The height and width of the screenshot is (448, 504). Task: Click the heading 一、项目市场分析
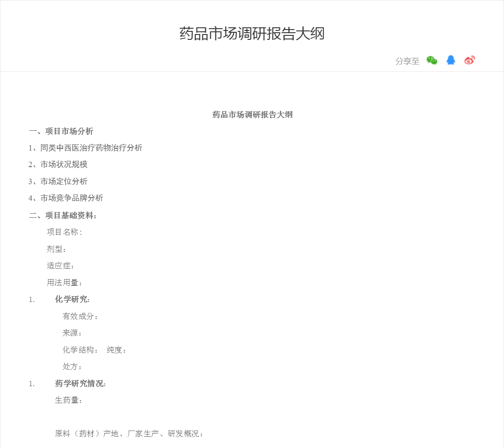pyautogui.click(x=61, y=131)
